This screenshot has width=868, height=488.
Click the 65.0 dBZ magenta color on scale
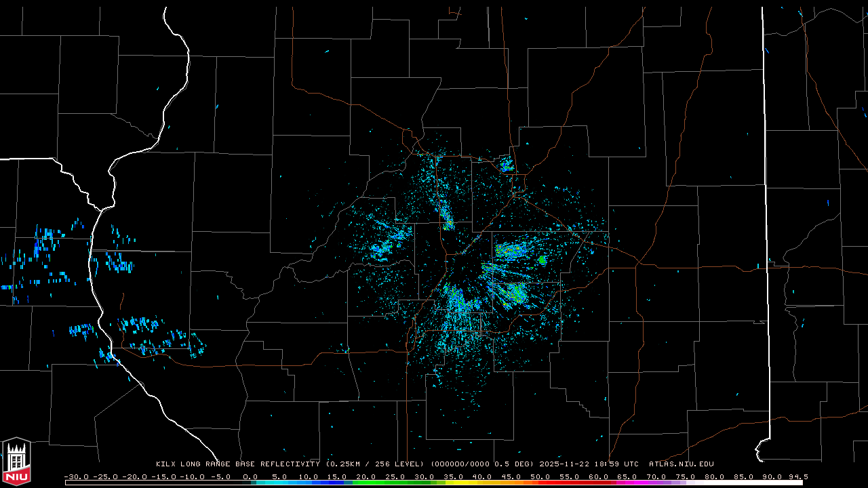coord(627,483)
